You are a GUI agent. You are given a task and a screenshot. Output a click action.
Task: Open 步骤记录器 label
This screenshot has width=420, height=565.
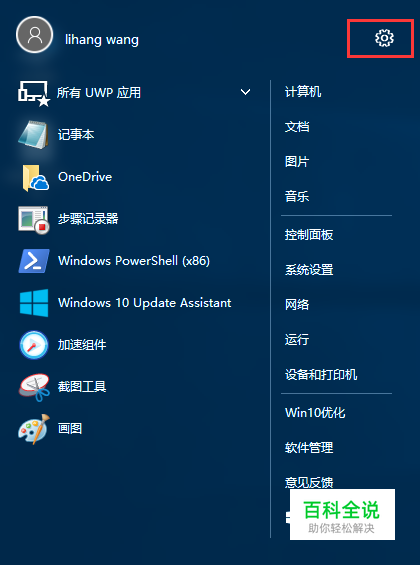point(88,219)
